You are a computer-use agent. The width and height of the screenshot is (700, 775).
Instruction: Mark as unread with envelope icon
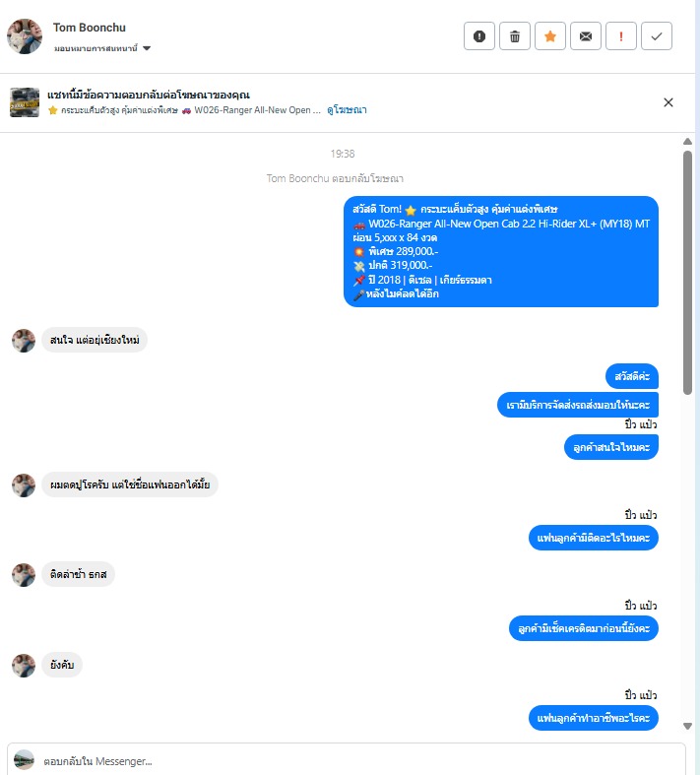[586, 36]
